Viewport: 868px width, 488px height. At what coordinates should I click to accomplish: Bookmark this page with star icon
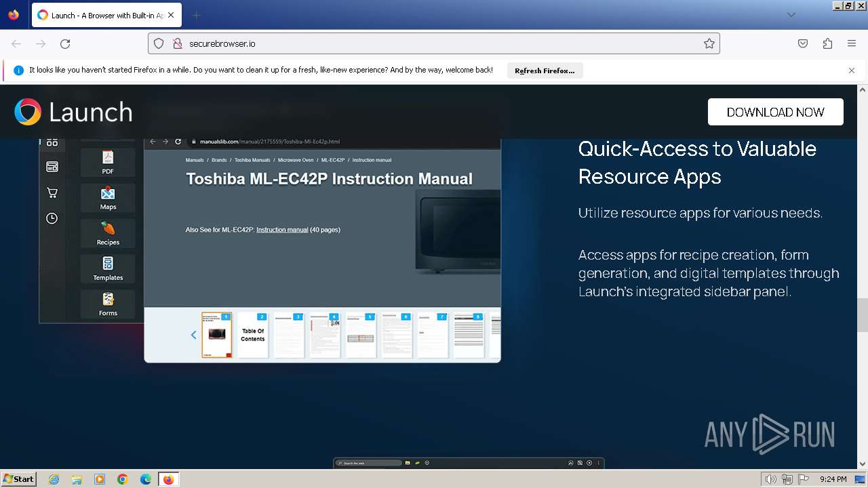(709, 43)
